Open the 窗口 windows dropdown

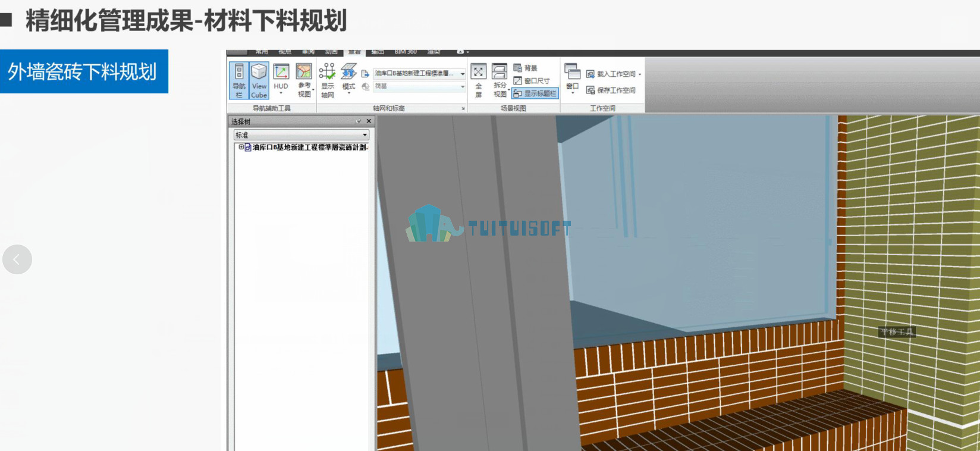(572, 79)
